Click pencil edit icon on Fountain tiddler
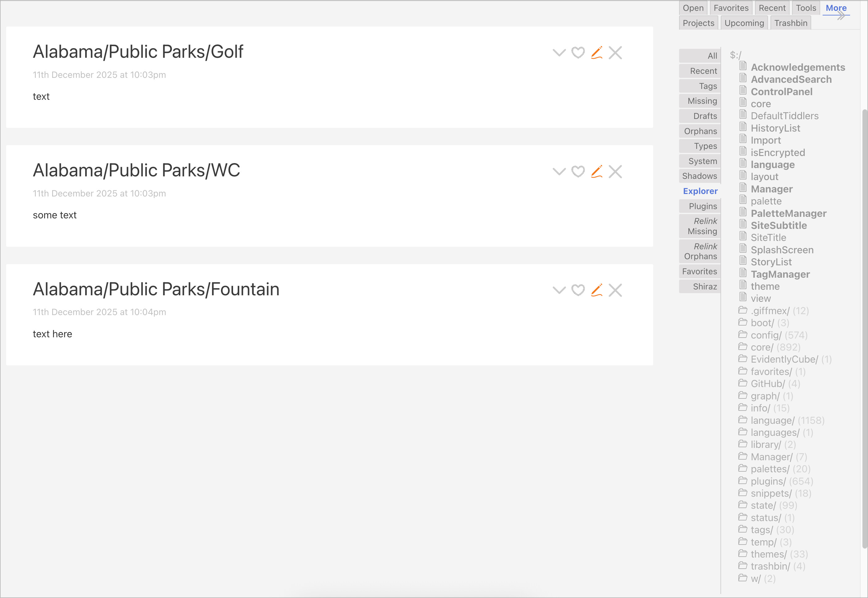This screenshot has width=868, height=598. [596, 290]
